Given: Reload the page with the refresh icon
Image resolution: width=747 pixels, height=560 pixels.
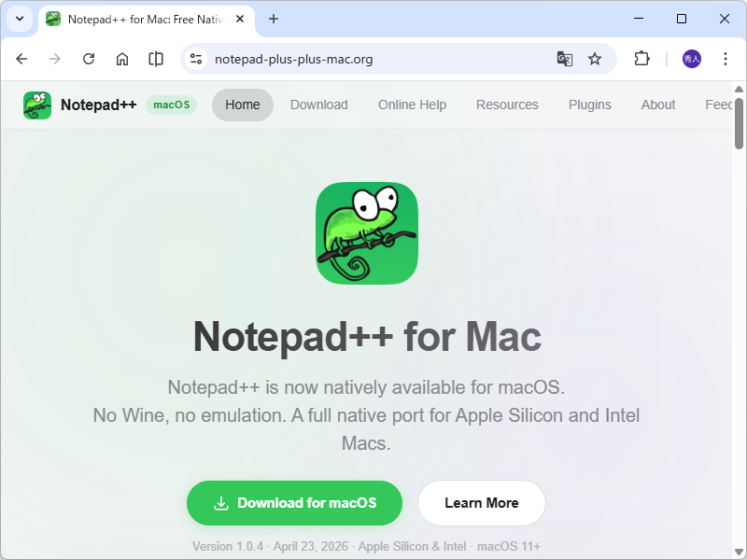Looking at the screenshot, I should pos(89,58).
